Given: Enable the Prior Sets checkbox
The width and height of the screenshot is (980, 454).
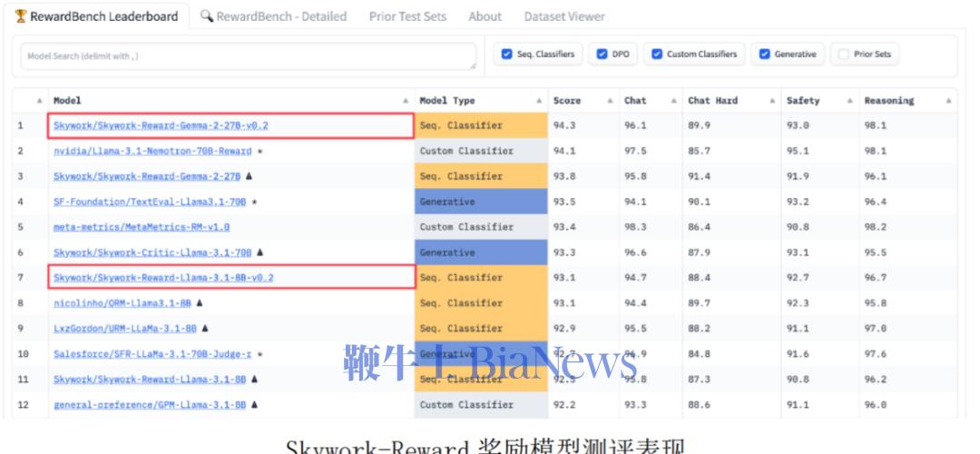Looking at the screenshot, I should point(844,54).
